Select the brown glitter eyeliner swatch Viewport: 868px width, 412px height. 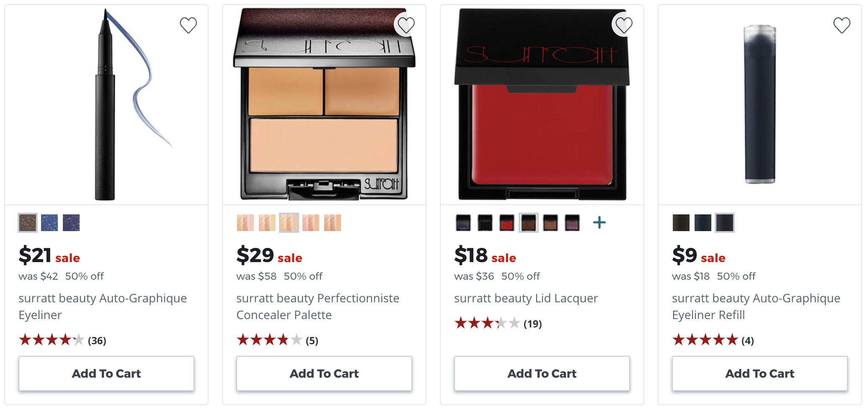pos(28,223)
